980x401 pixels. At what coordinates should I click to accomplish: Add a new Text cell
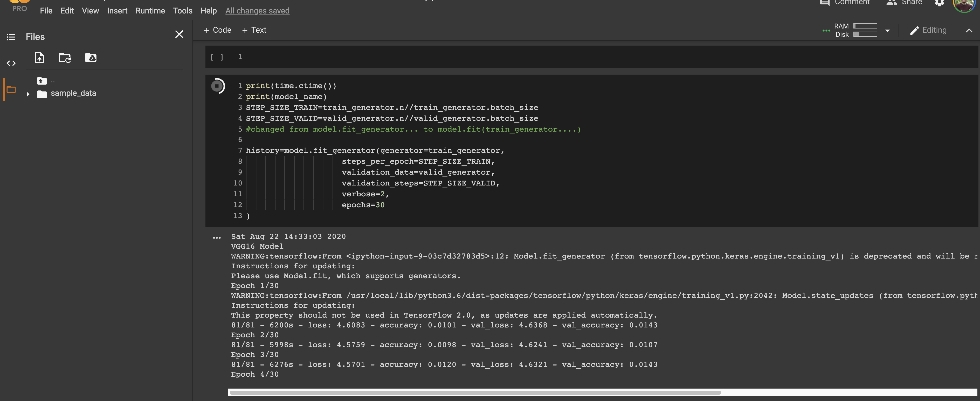[x=254, y=30]
